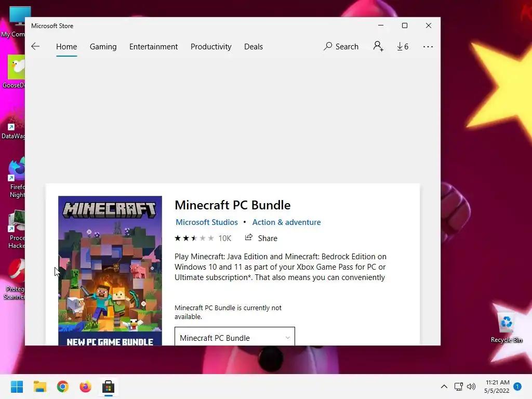Screen dimensions: 532x399
Task: Click the Minecraft PC Bundle cover art
Action: (110, 270)
